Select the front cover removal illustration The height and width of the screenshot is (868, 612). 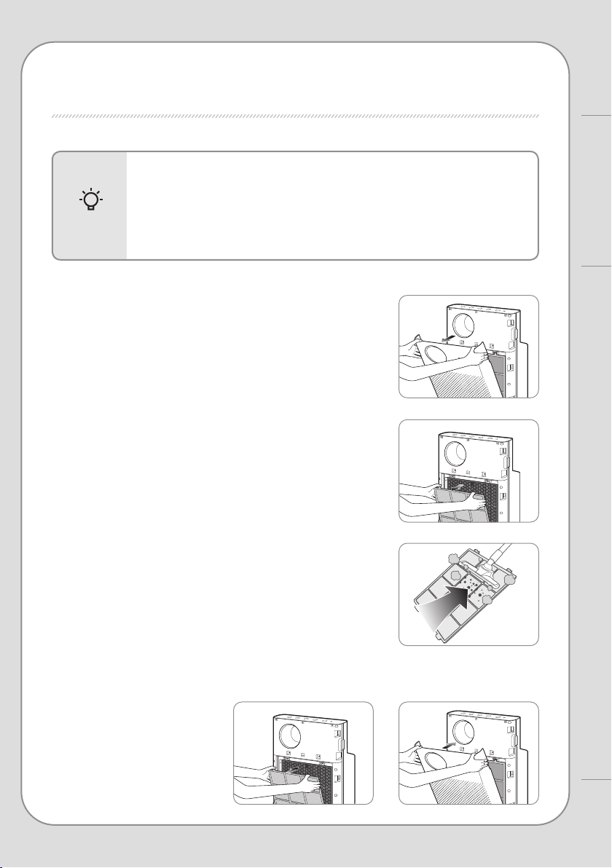click(x=468, y=347)
